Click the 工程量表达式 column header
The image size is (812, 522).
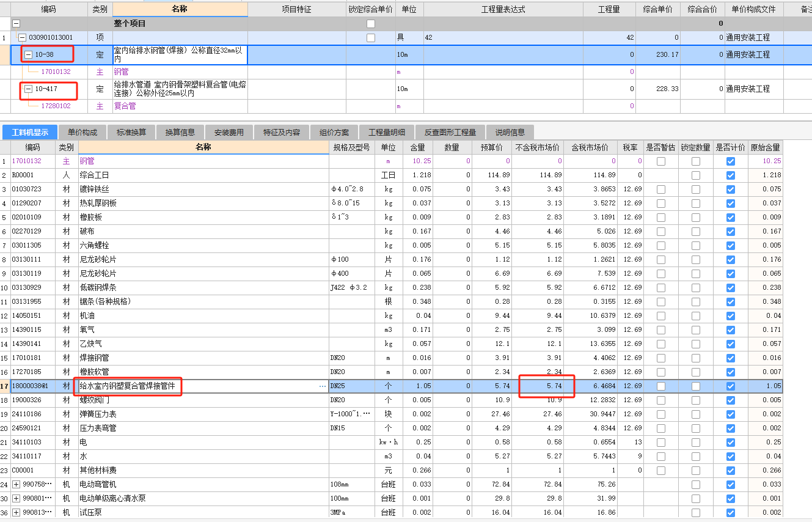tap(503, 10)
